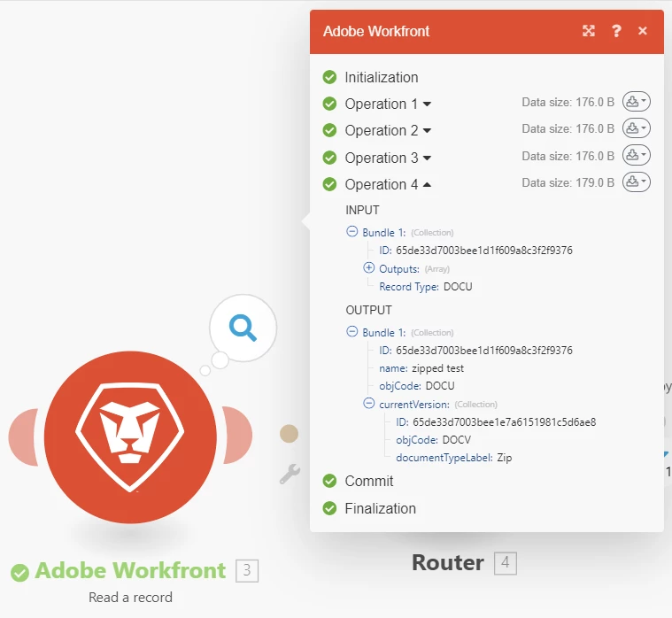Expand Operation 2 details
Image resolution: width=672 pixels, height=618 pixels.
[427, 131]
